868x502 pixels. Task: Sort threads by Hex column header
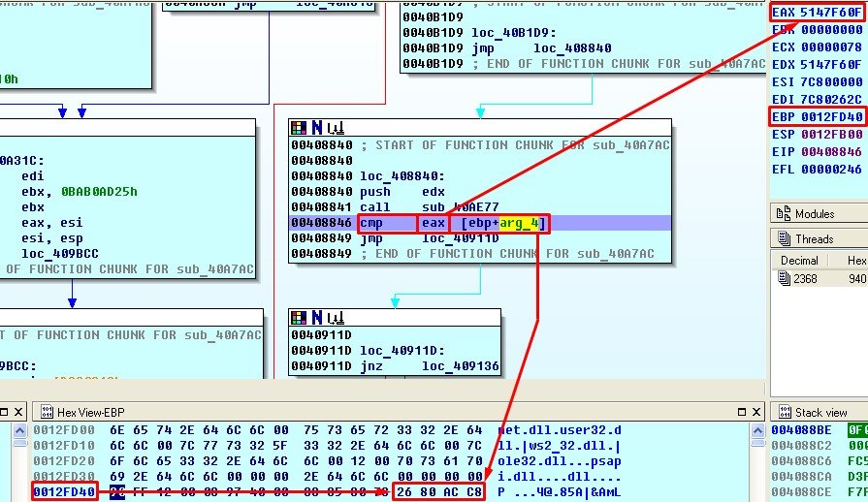(855, 260)
